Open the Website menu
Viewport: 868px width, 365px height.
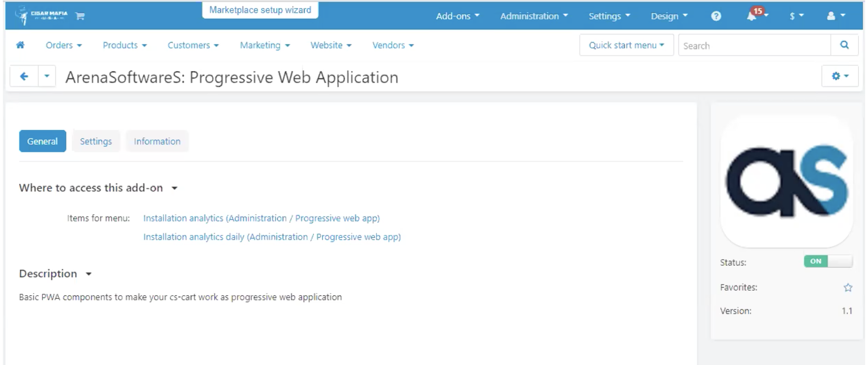pyautogui.click(x=331, y=45)
